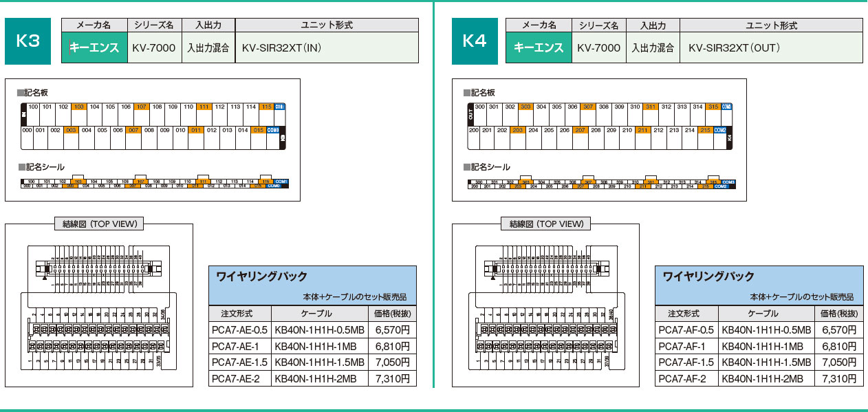Select order model PCA7-AE-0.5
The width and height of the screenshot is (868, 412).
(239, 329)
